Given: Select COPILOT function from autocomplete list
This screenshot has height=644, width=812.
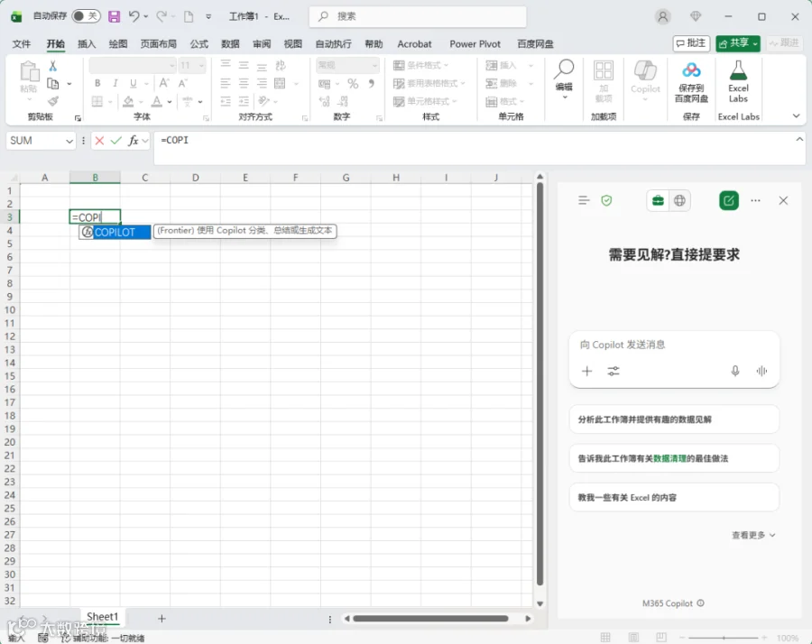Looking at the screenshot, I should click(115, 232).
